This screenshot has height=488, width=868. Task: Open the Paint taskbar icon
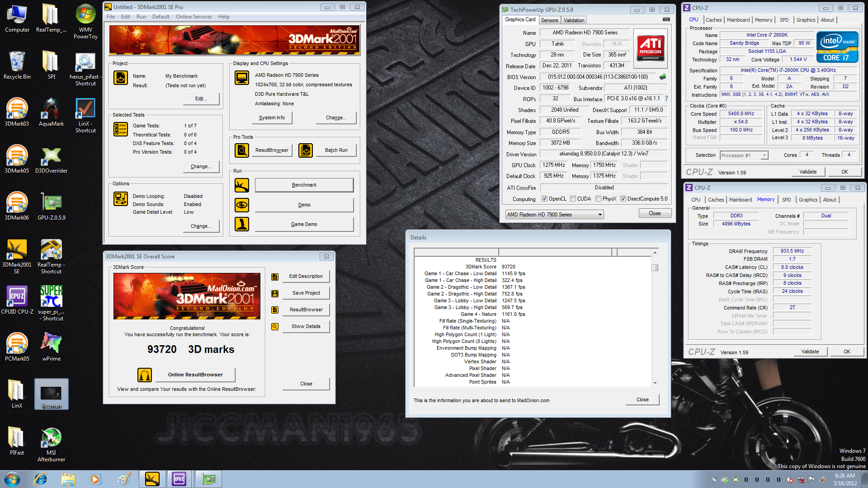tap(123, 479)
